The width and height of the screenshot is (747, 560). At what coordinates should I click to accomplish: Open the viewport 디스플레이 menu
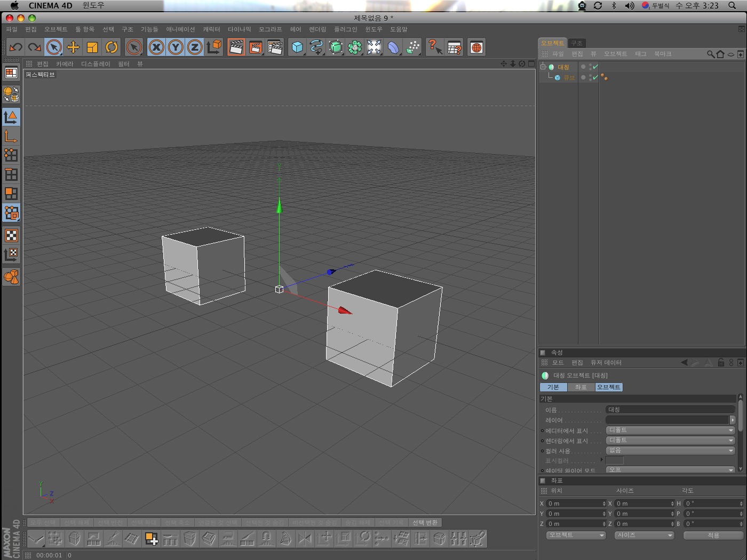click(96, 64)
